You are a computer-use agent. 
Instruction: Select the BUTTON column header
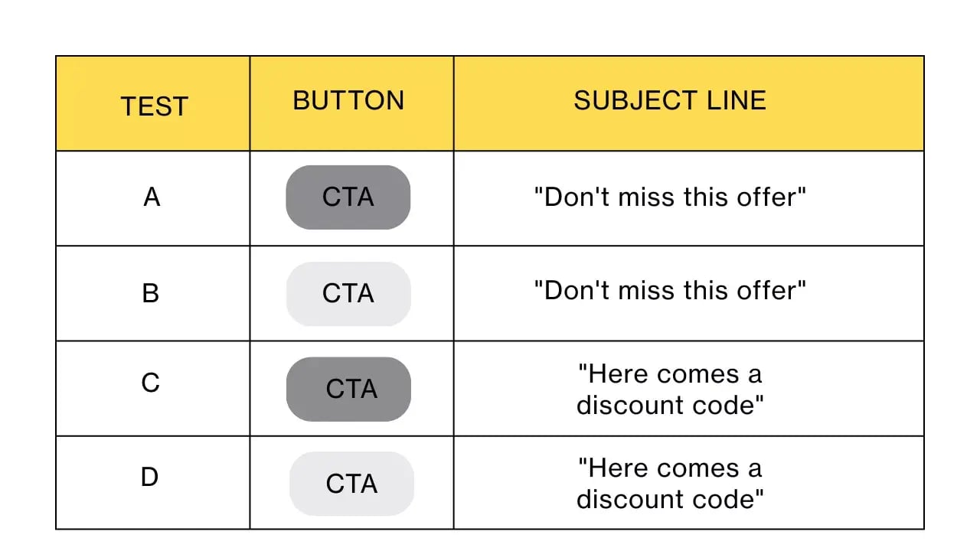pyautogui.click(x=348, y=101)
